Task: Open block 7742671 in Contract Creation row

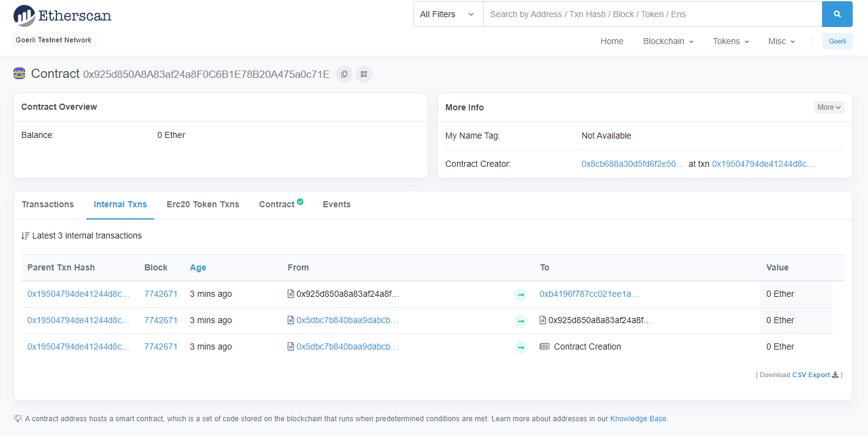Action: coord(161,346)
